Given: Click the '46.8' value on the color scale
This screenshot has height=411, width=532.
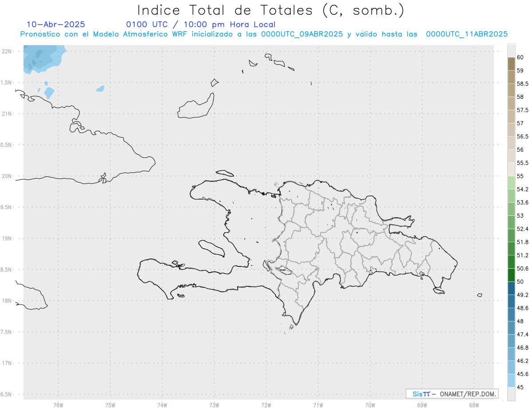Looking at the screenshot, I should tap(522, 348).
